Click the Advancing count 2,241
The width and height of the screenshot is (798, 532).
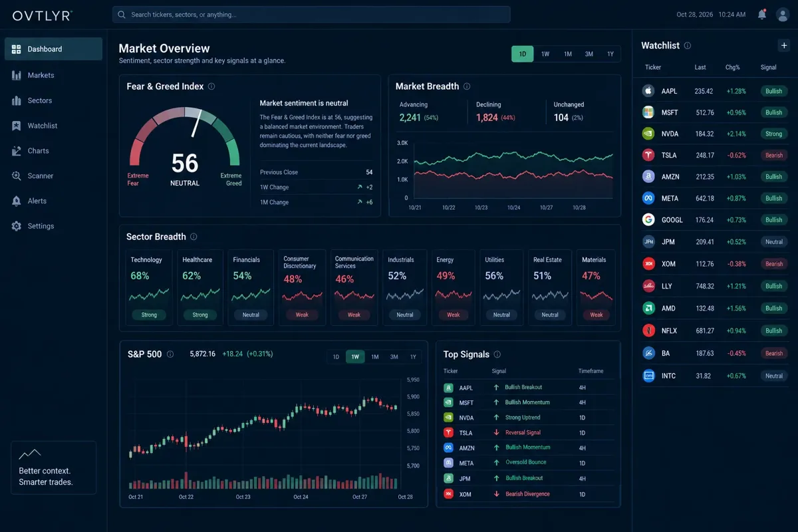410,118
